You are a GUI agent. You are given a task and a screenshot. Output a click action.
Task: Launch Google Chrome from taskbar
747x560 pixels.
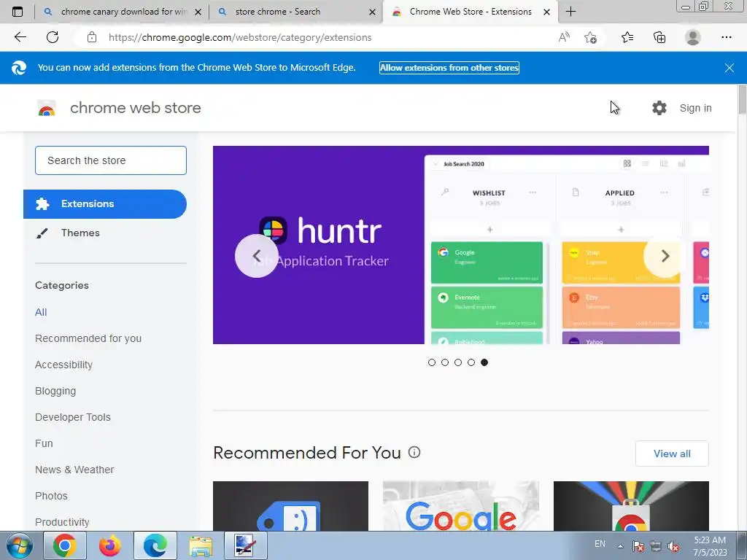[x=65, y=545]
